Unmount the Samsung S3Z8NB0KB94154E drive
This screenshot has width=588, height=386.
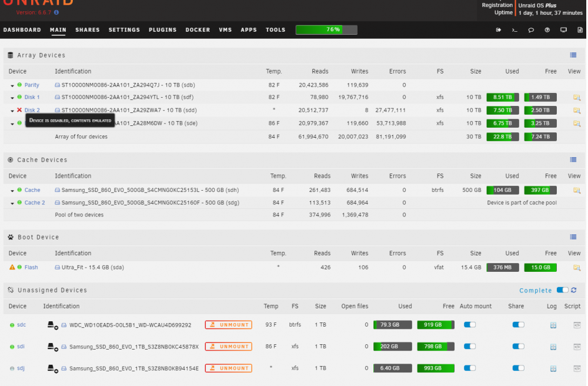click(x=228, y=368)
